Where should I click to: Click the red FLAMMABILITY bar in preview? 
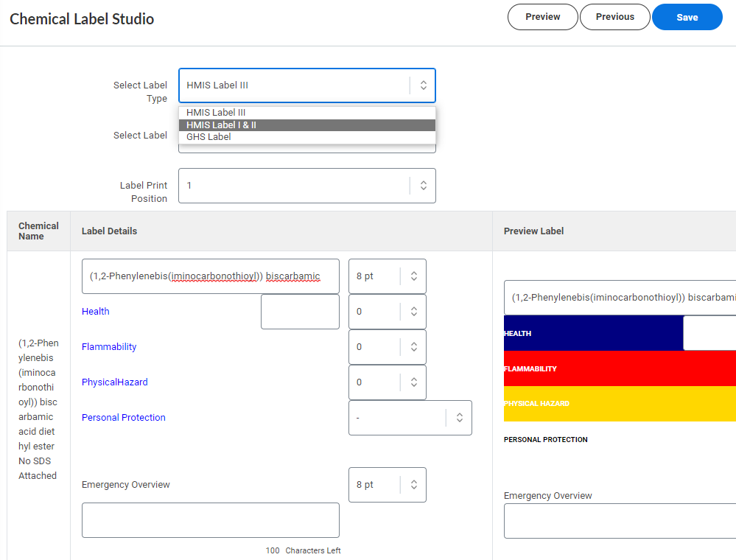point(620,368)
